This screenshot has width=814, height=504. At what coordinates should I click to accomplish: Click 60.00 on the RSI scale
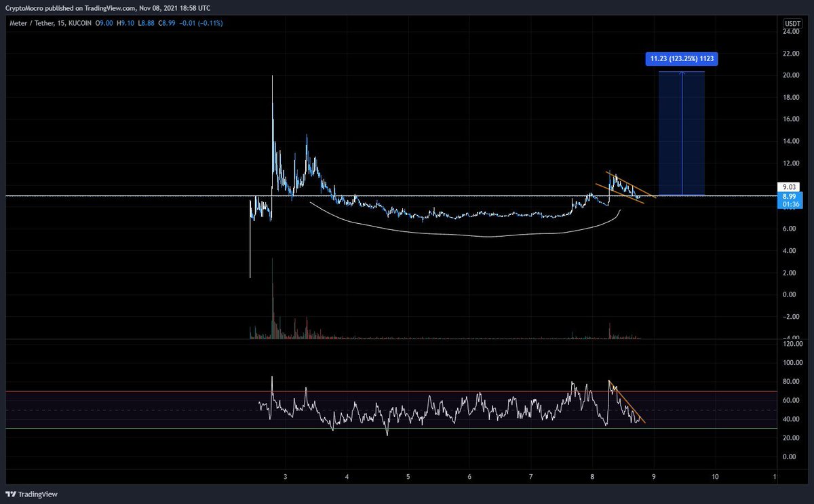click(x=790, y=400)
